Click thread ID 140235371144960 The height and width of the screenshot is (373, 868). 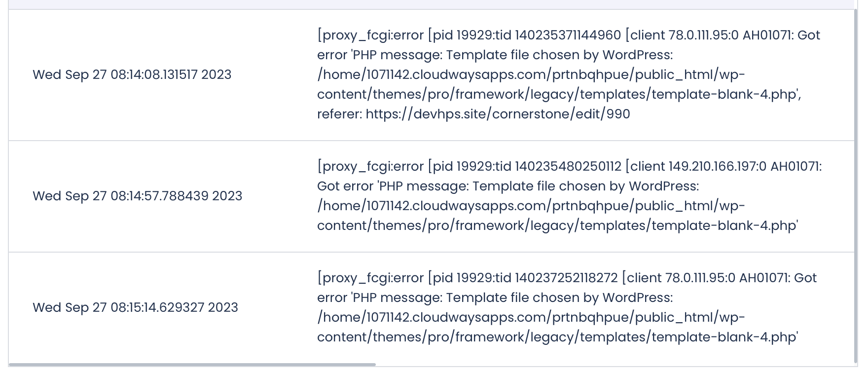568,35
